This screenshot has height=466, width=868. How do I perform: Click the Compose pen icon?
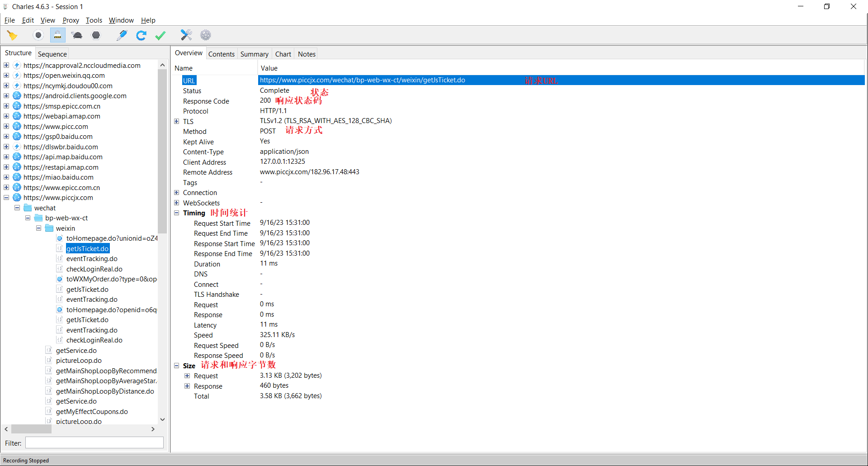(122, 35)
